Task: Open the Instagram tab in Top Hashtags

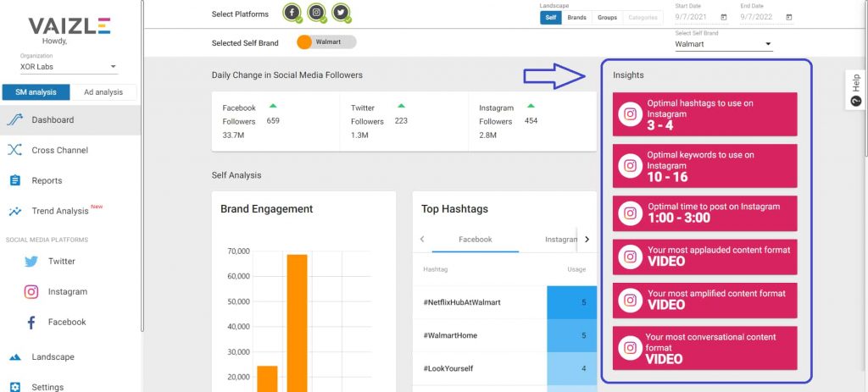Action: pyautogui.click(x=560, y=240)
